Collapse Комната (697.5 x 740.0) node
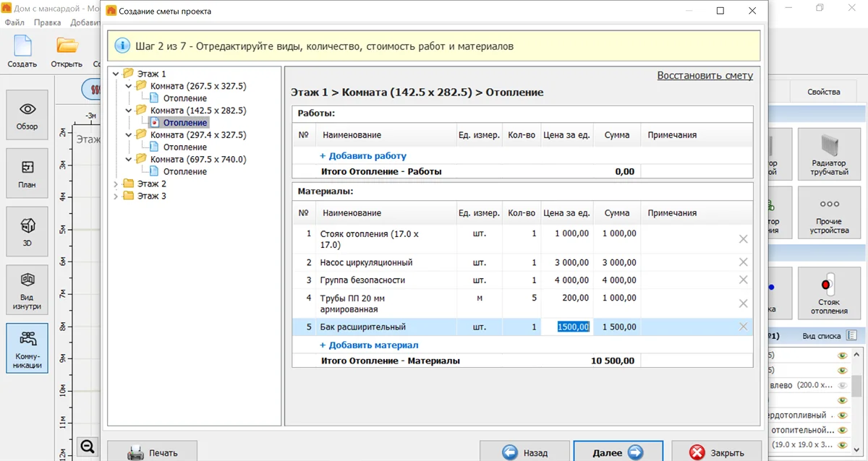Image resolution: width=868 pixels, height=461 pixels. tap(129, 160)
